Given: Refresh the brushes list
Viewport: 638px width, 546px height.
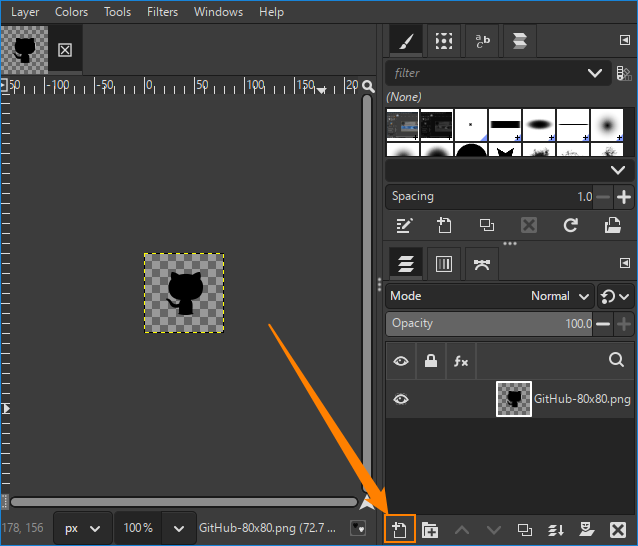Looking at the screenshot, I should (570, 225).
